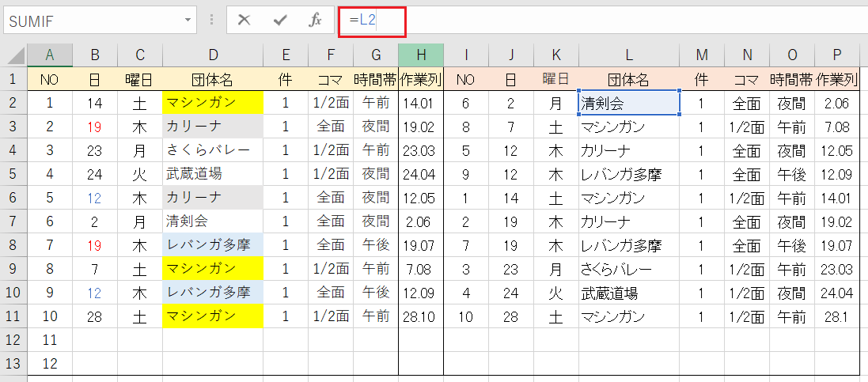Image resolution: width=868 pixels, height=382 pixels.
Task: Select the row 1 header
Action: (x=13, y=79)
